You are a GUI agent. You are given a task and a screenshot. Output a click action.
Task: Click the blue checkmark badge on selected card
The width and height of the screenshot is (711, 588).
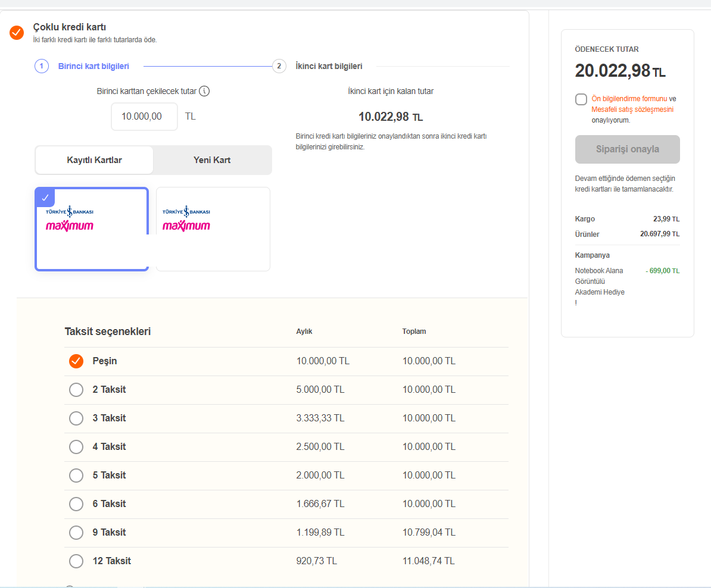pyautogui.click(x=45, y=198)
